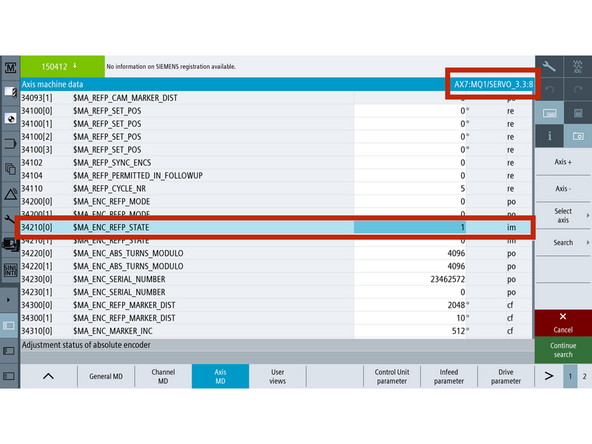Viewport: 592px width, 444px height.
Task: Expand the Search submenu
Action: pos(563,242)
